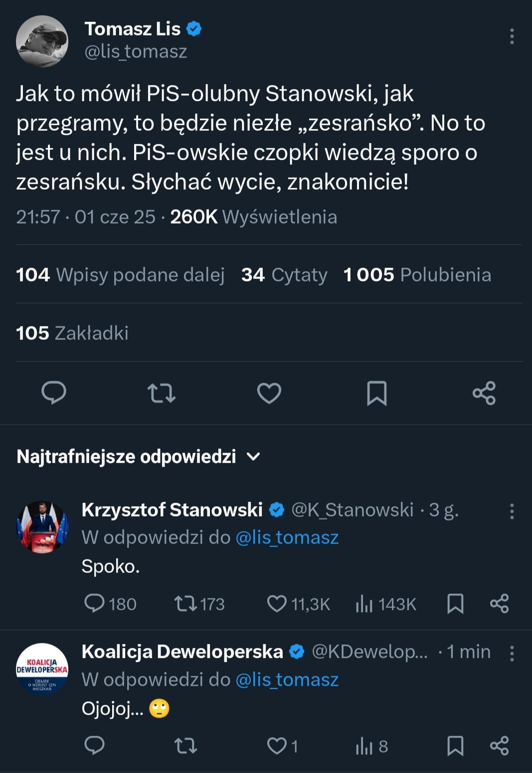Bookmark the Koalicja Deweloperska reply

tap(455, 746)
